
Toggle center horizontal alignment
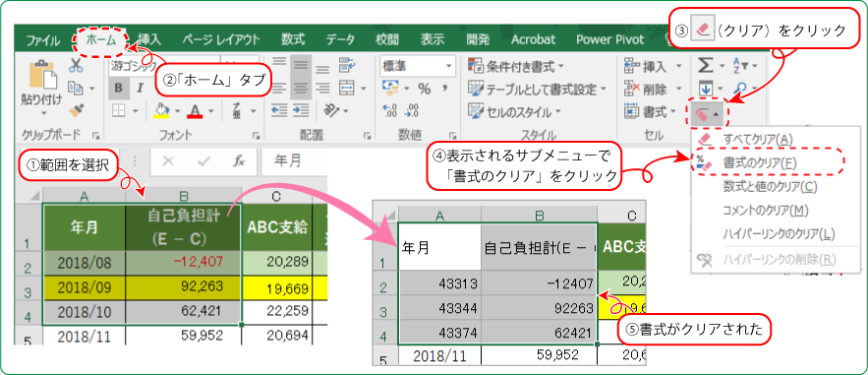[x=301, y=88]
